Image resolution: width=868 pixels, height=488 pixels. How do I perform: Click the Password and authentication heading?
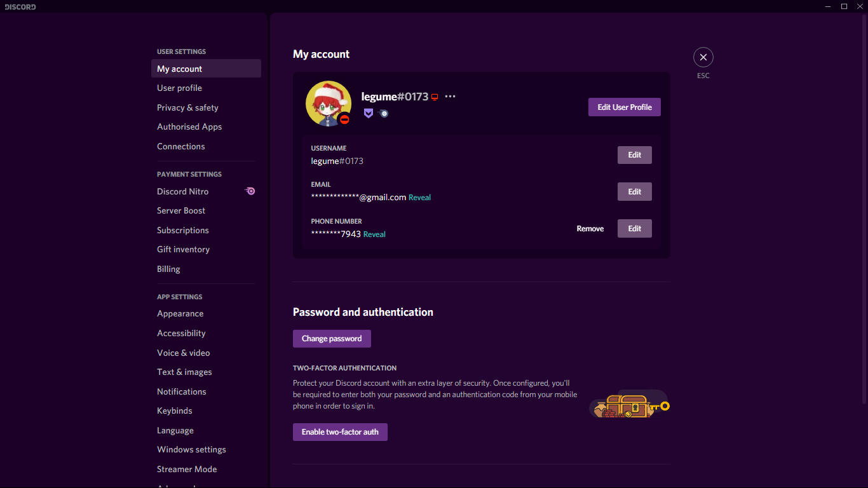coord(363,312)
